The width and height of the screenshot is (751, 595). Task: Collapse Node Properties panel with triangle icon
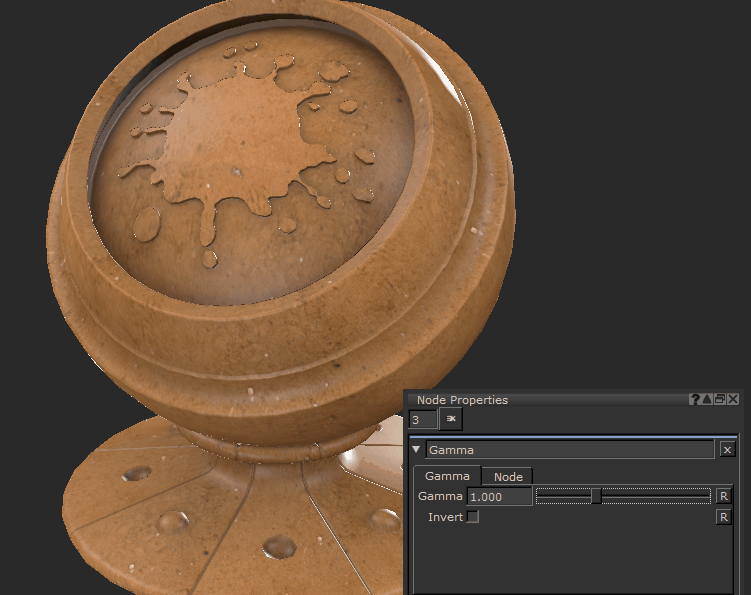tap(708, 399)
